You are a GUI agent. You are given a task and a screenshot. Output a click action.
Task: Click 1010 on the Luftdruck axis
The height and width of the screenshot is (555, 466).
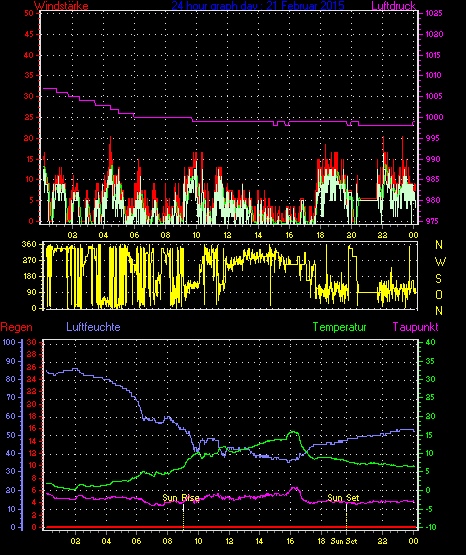[x=434, y=75]
